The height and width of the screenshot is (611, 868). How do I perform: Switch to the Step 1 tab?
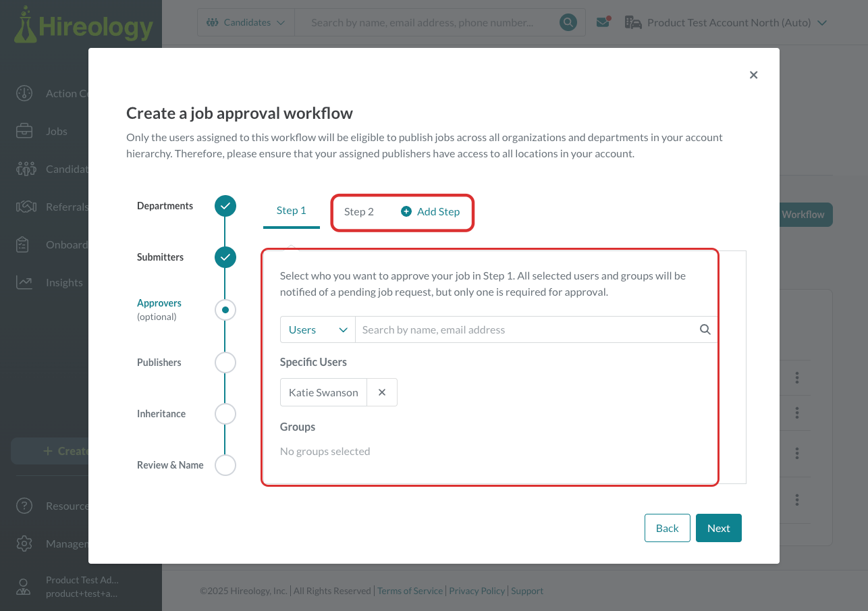click(x=292, y=211)
